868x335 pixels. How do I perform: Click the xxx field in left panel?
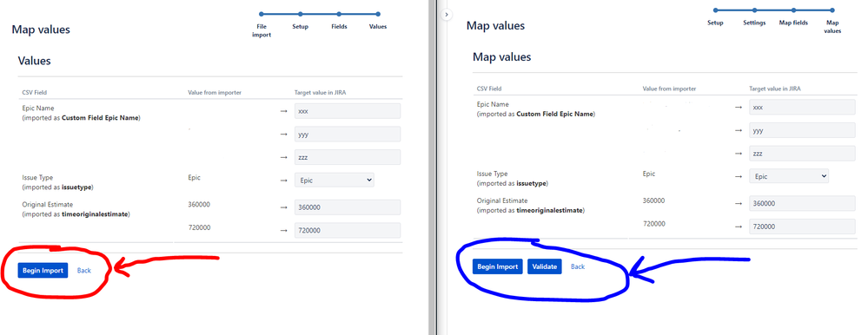[347, 110]
